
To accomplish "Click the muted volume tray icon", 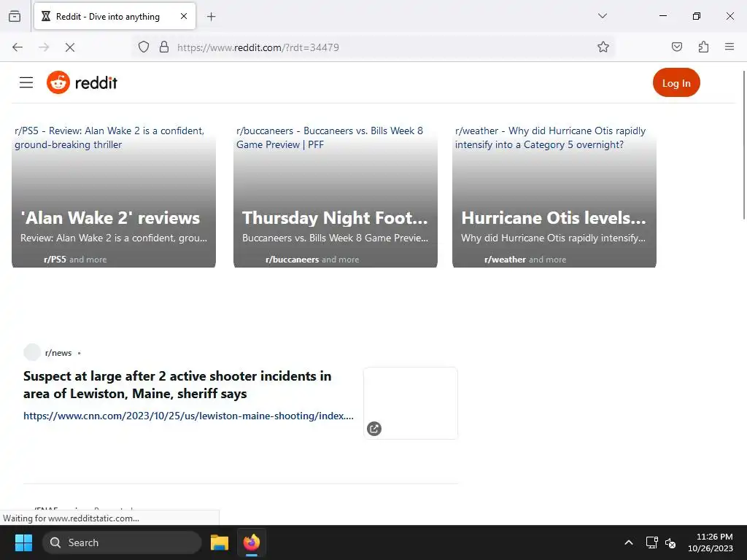I will coord(670,542).
